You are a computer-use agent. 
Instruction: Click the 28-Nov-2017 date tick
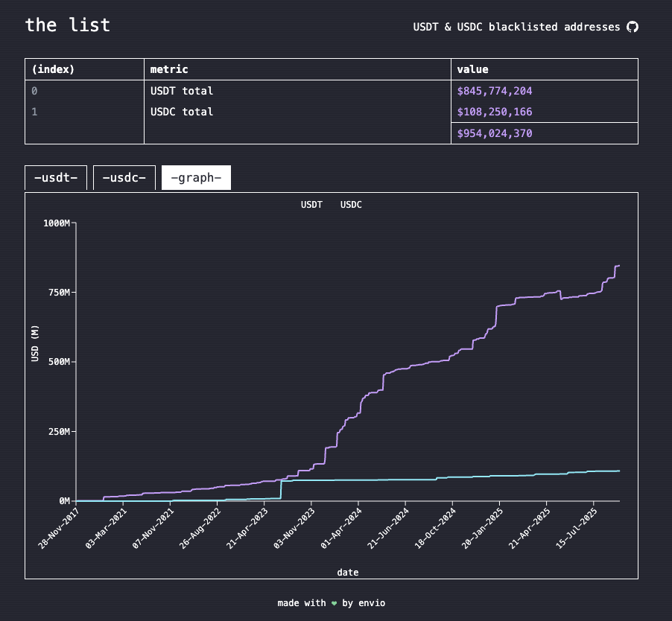[58, 529]
